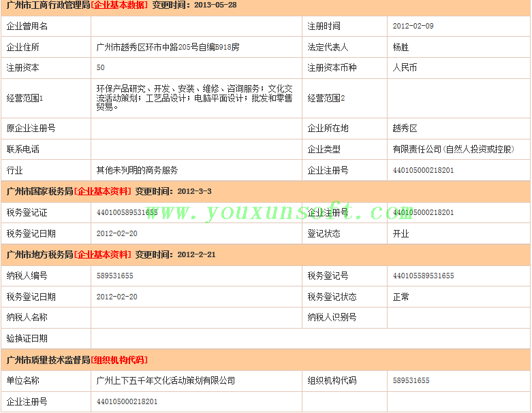Click the 经营范围2 label
Image resolution: width=532 pixels, height=413 pixels.
click(326, 98)
